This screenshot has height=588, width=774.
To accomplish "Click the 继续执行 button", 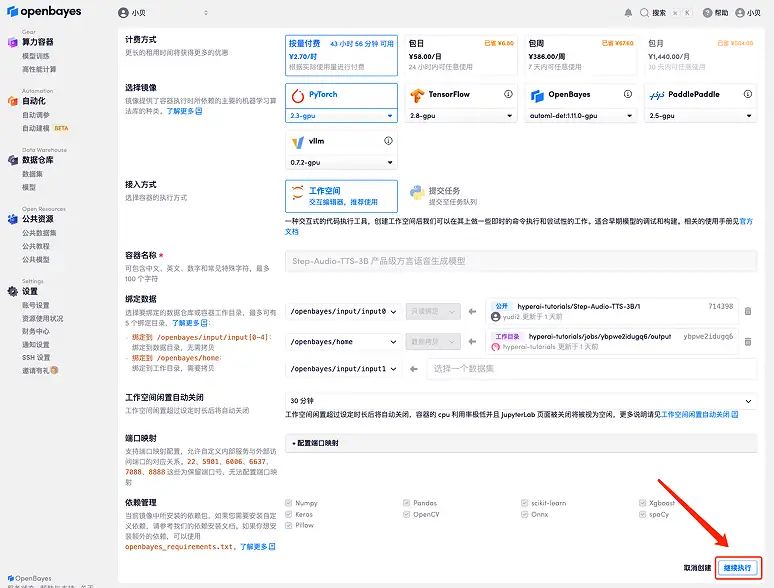I will pyautogui.click(x=737, y=568).
